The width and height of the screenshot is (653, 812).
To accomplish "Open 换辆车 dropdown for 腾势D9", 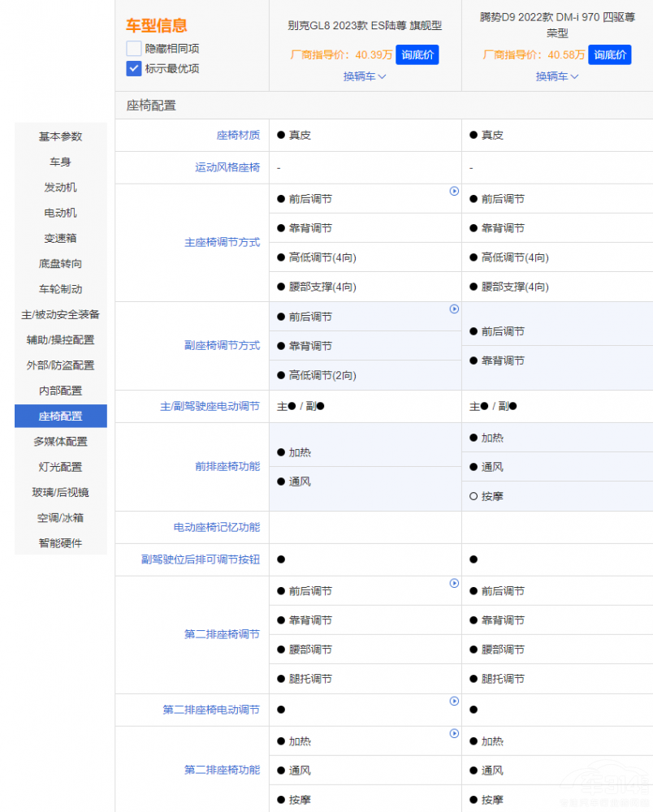I will click(557, 76).
